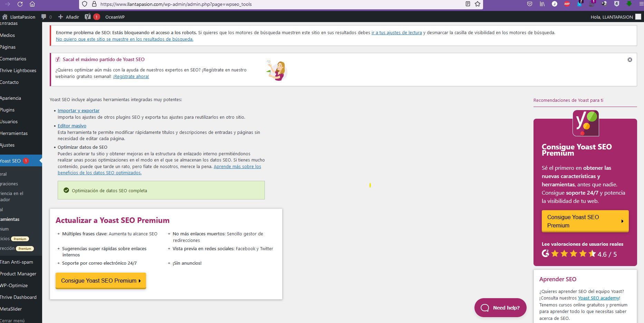
Task: Click the browser address bar URL
Action: pyautogui.click(x=176, y=4)
